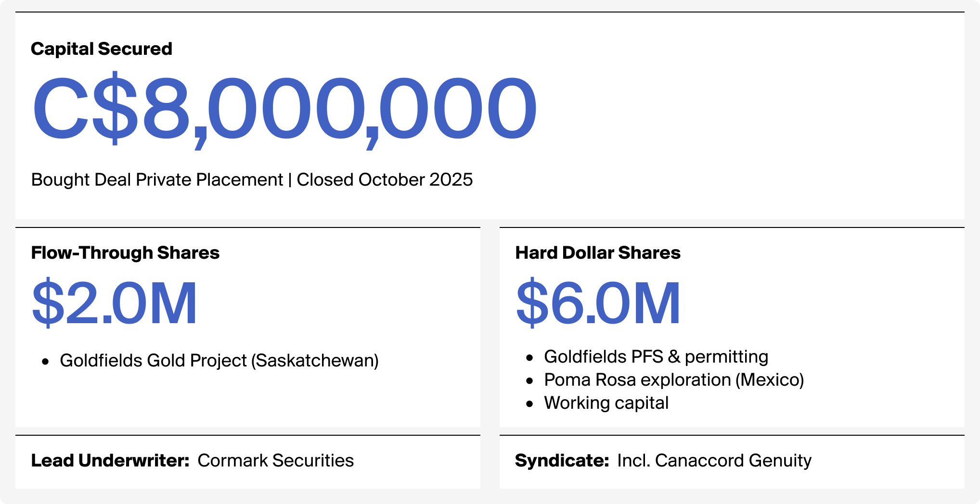
Task: Click the bullet beside Goldfields Gold Project
Action: (x=45, y=362)
